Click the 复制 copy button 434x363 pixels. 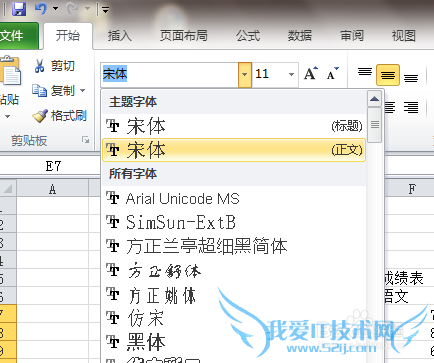point(53,90)
